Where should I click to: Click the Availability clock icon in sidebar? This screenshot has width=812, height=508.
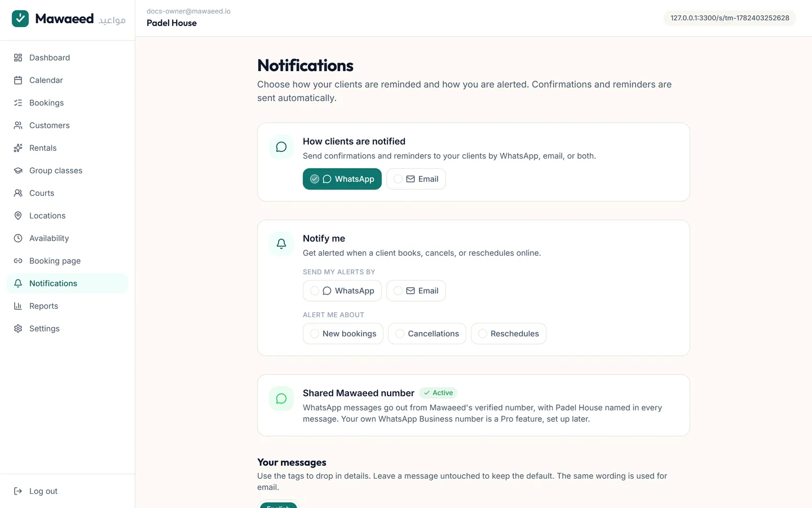coord(18,238)
